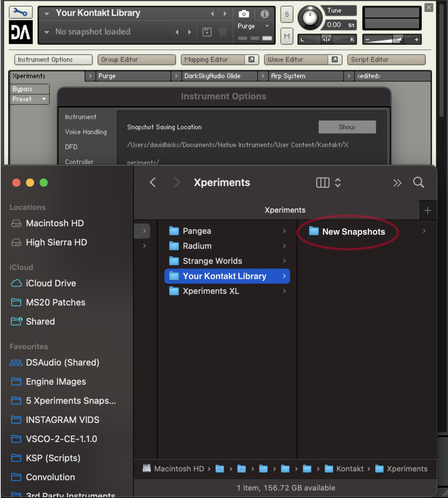Toggle the Tune knob

[310, 18]
